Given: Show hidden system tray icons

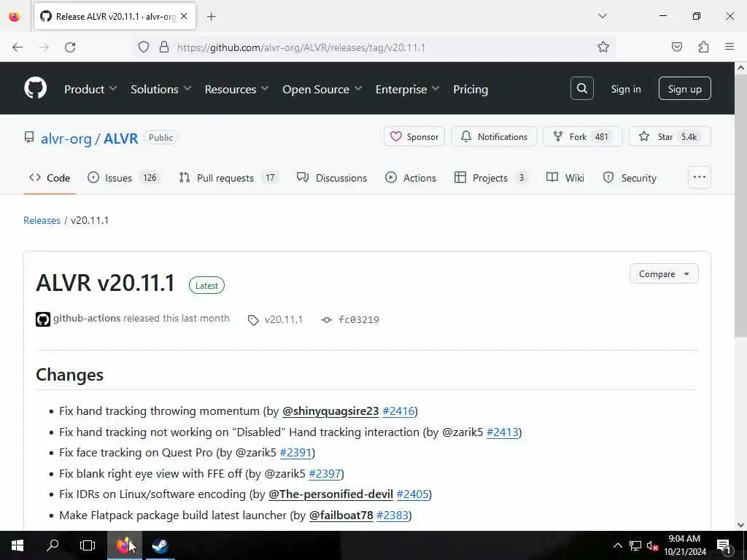Looking at the screenshot, I should click(617, 545).
